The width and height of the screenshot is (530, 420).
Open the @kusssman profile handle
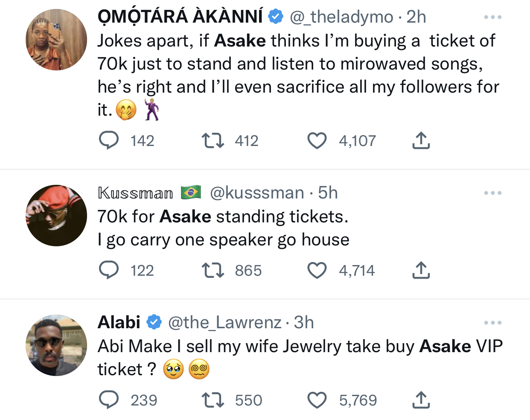pyautogui.click(x=257, y=193)
